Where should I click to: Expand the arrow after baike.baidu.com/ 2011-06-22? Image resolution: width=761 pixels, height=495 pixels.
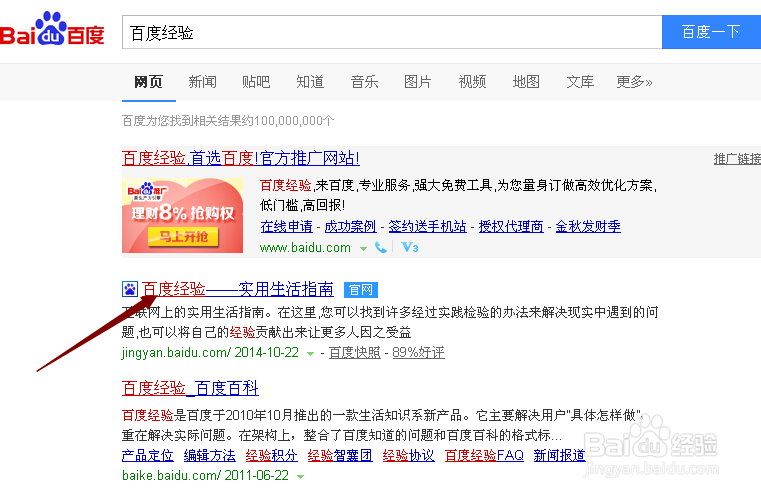pos(300,477)
